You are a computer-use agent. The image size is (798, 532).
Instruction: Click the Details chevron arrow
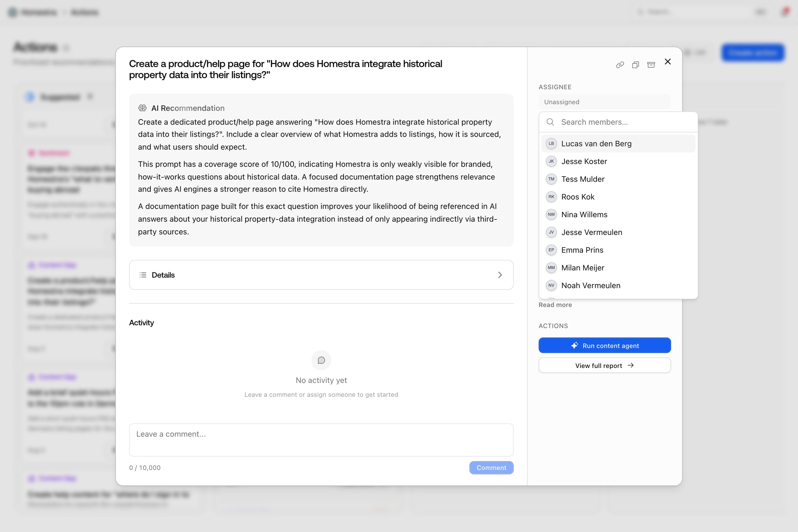(x=500, y=275)
